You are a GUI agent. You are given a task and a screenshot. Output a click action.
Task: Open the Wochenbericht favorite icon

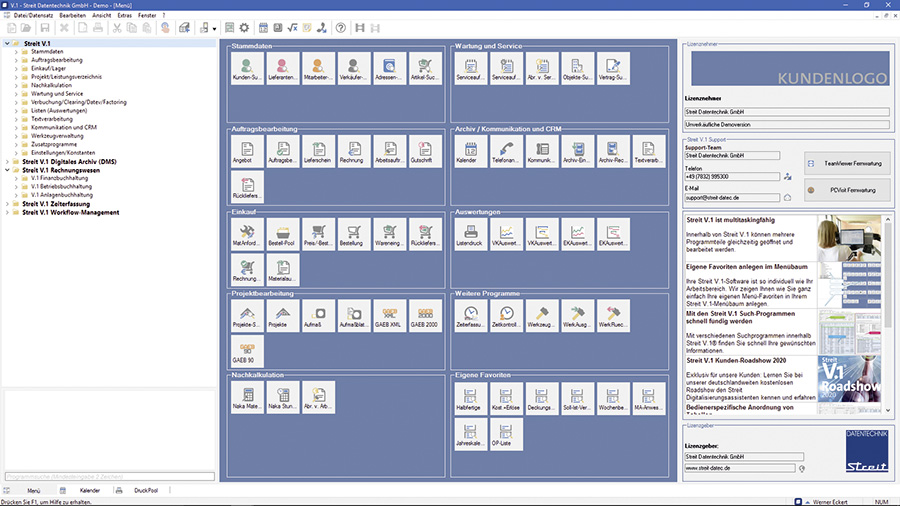coord(613,398)
